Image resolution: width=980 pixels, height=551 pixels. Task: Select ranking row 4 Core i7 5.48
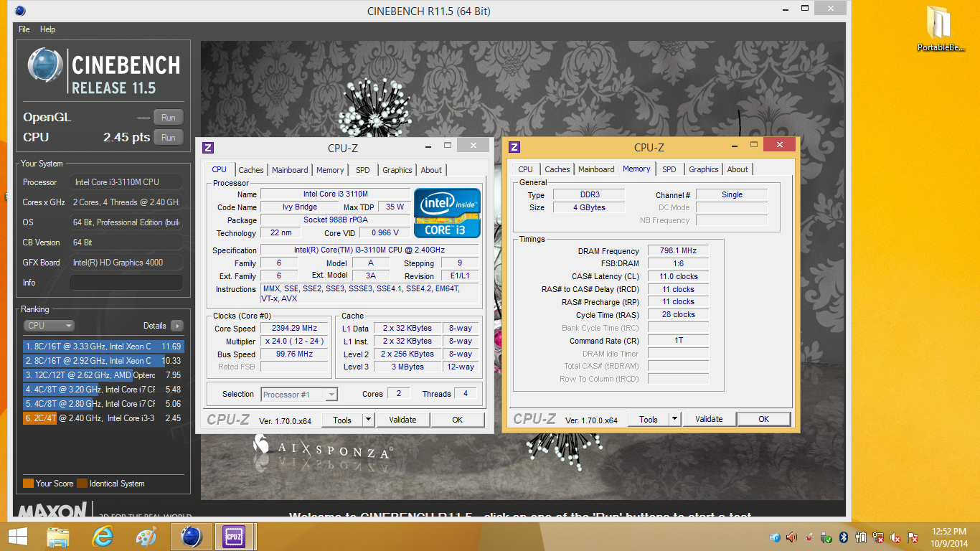pyautogui.click(x=103, y=390)
